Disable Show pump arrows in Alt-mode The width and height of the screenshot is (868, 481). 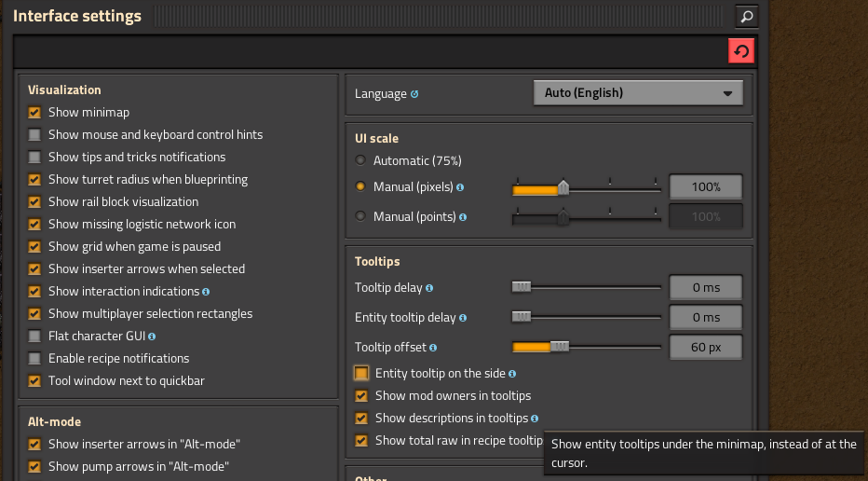coord(34,467)
